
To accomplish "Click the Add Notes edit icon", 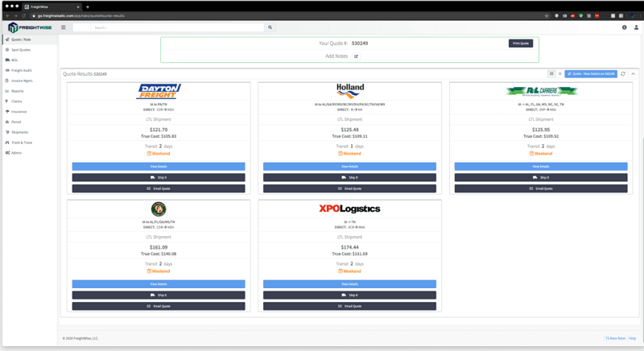I will [357, 56].
